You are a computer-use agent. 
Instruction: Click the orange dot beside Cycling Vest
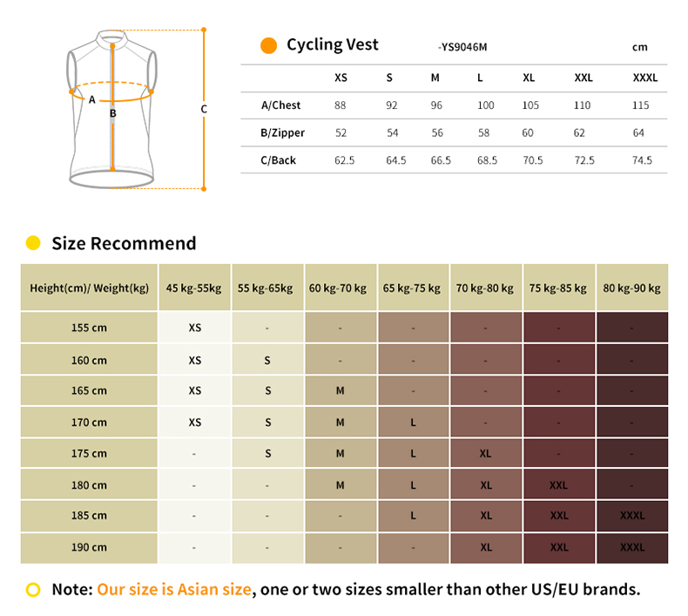269,46
